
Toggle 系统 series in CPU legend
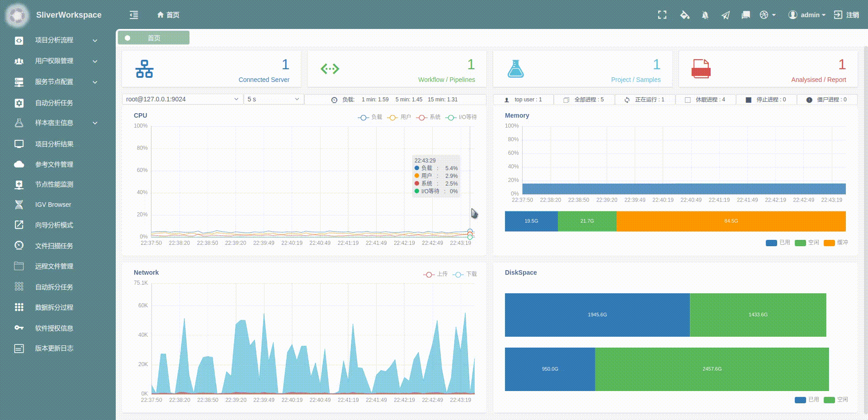click(x=429, y=117)
